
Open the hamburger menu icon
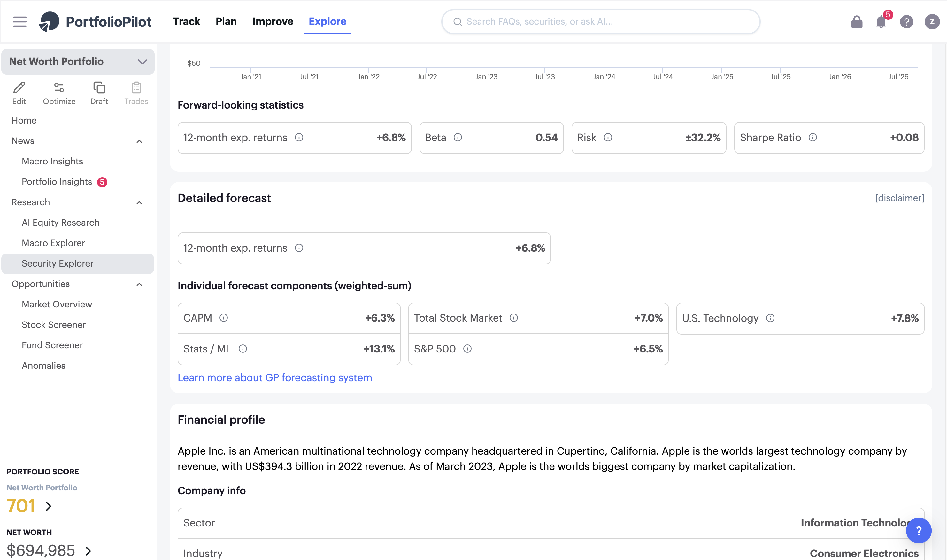click(19, 21)
